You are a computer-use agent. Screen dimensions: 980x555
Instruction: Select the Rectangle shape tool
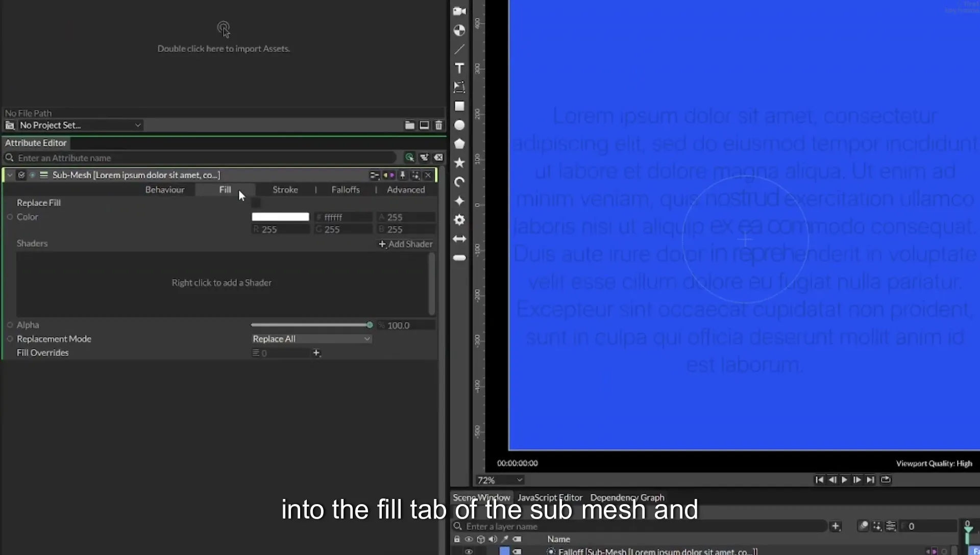click(x=459, y=106)
